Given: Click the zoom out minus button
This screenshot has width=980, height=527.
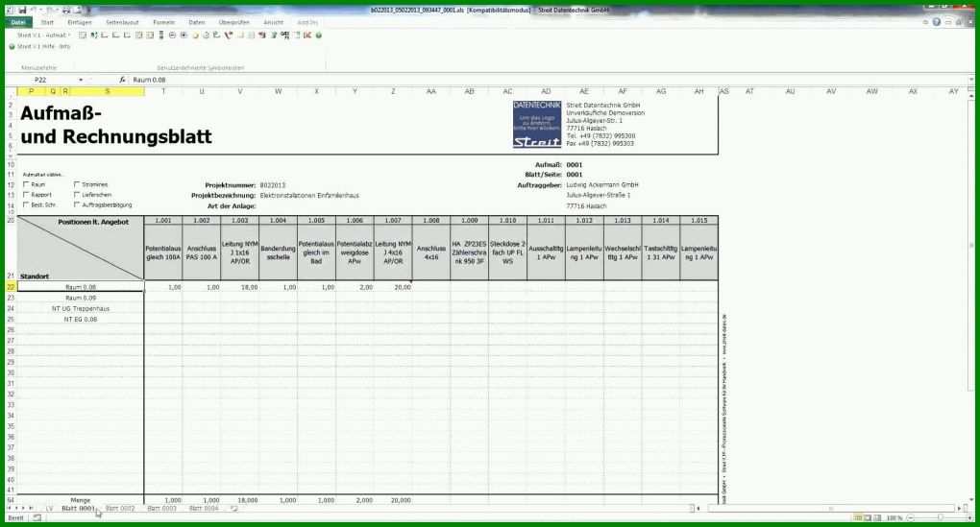Looking at the screenshot, I should pos(911,518).
